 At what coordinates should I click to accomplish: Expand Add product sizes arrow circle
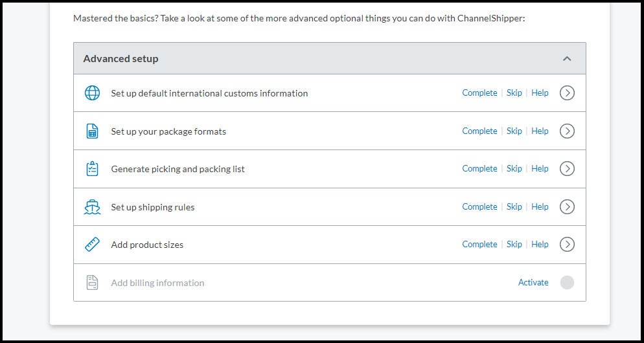tap(567, 245)
